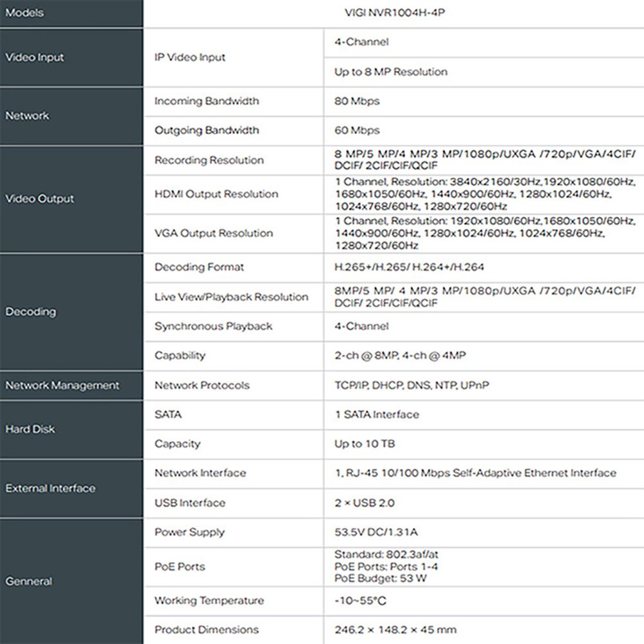Select the Decoding Format label
The width and height of the screenshot is (644, 644).
click(199, 267)
